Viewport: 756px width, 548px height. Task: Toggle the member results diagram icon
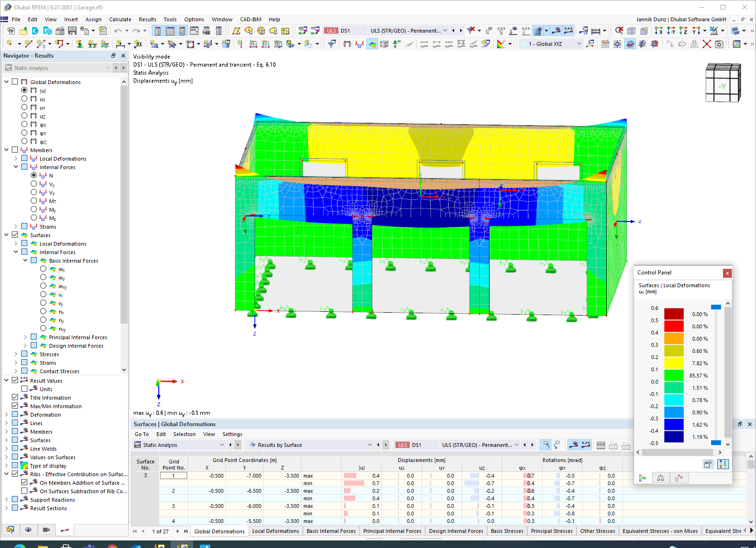click(x=360, y=44)
